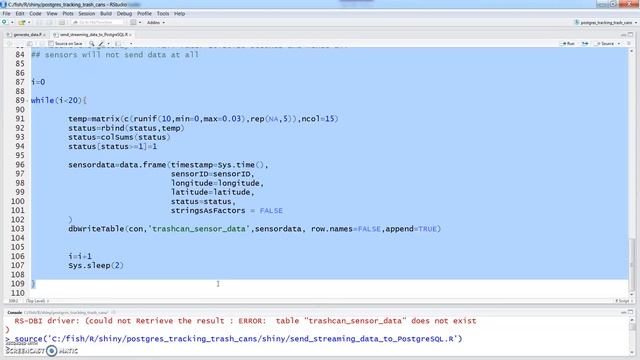This screenshot has width=640, height=360.
Task: Click 'i=0' on line 87
Action: coord(38,82)
